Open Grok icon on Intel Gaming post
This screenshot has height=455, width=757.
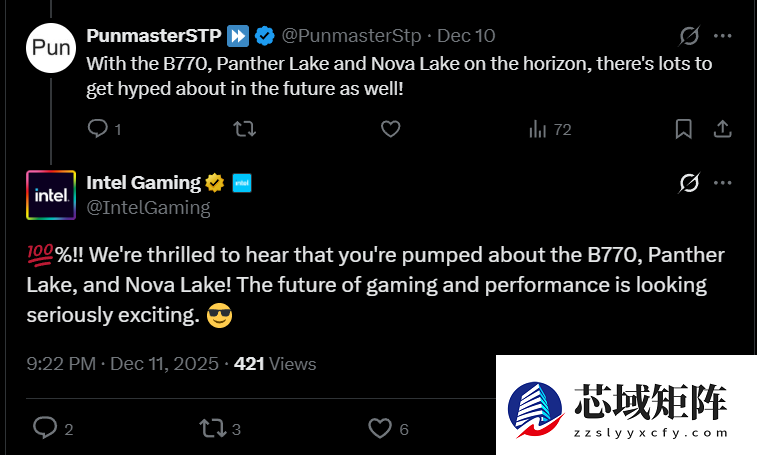point(689,182)
